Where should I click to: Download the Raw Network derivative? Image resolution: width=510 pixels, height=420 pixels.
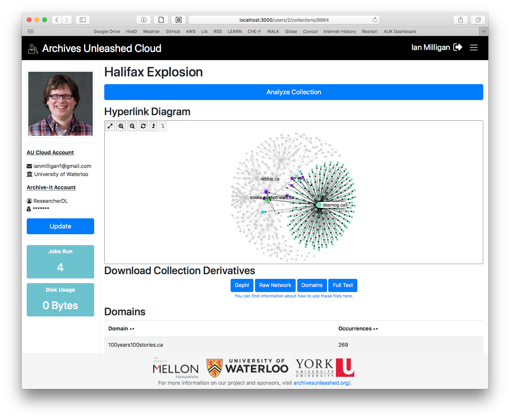[275, 285]
